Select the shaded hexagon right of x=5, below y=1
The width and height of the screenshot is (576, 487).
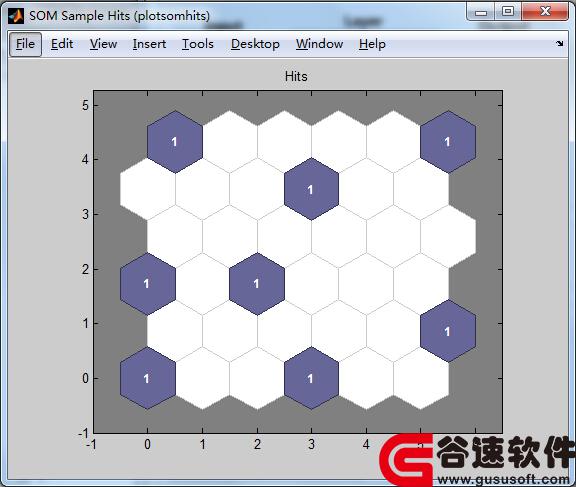click(x=448, y=331)
